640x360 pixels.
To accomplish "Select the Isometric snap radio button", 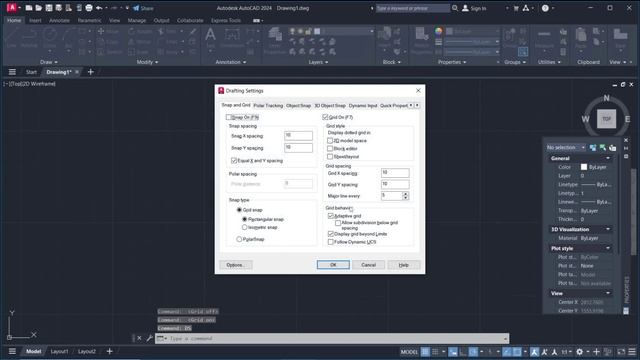I will pyautogui.click(x=244, y=227).
